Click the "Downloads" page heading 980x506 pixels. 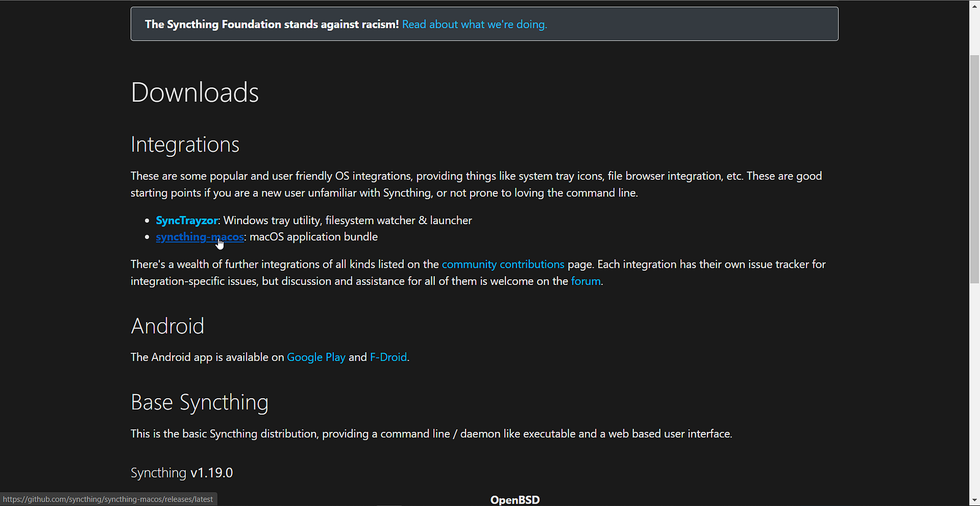(x=195, y=93)
